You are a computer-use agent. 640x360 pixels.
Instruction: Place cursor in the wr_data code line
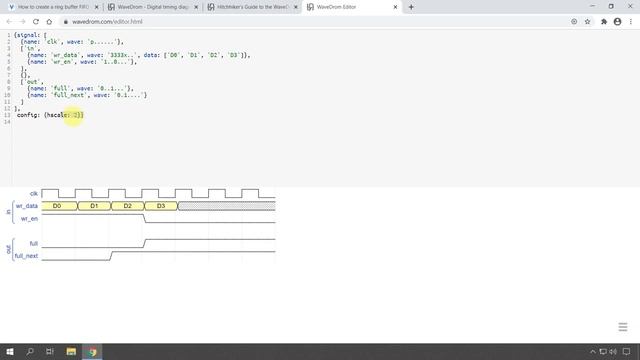click(x=138, y=55)
